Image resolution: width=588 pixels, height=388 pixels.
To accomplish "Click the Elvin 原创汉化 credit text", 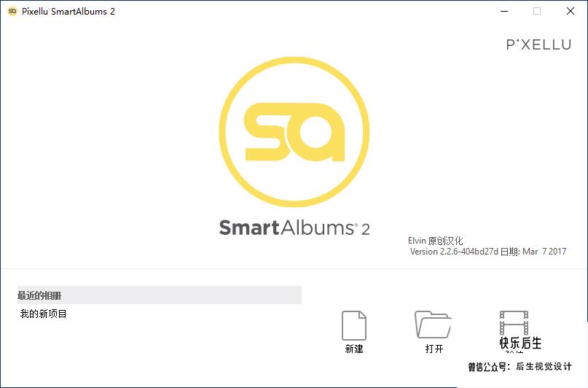I will click(436, 241).
